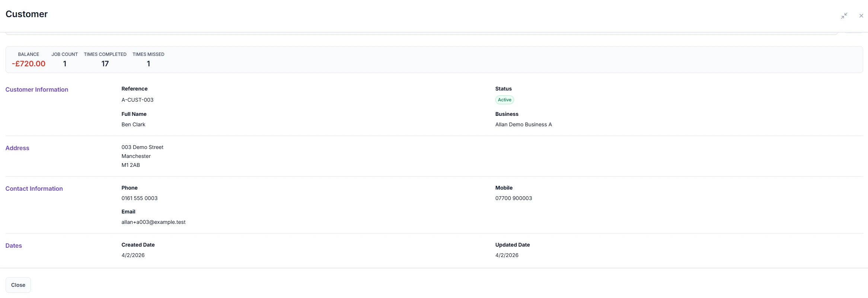Viewport: 868px width, 298px height.
Task: Click the Customer title at the top
Action: [x=26, y=14]
